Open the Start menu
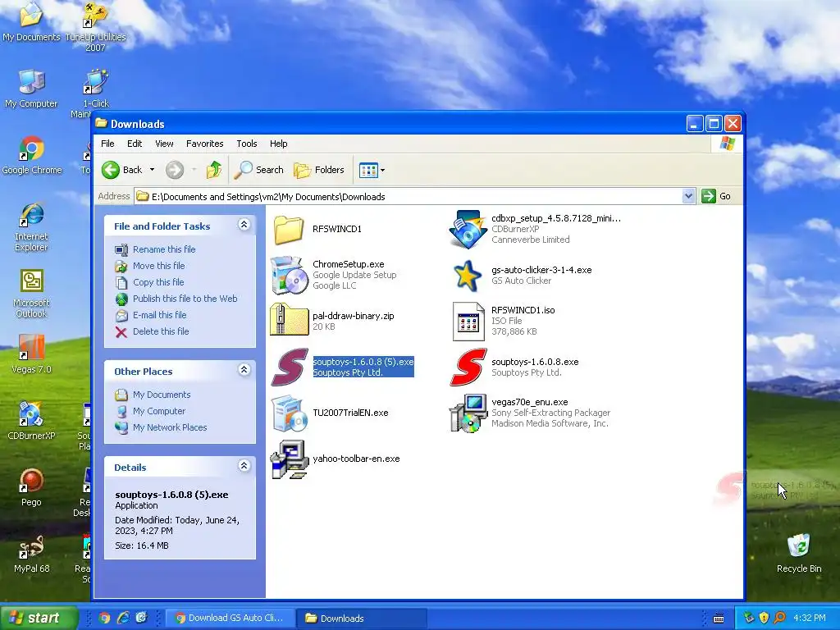This screenshot has width=840, height=630. (38, 618)
